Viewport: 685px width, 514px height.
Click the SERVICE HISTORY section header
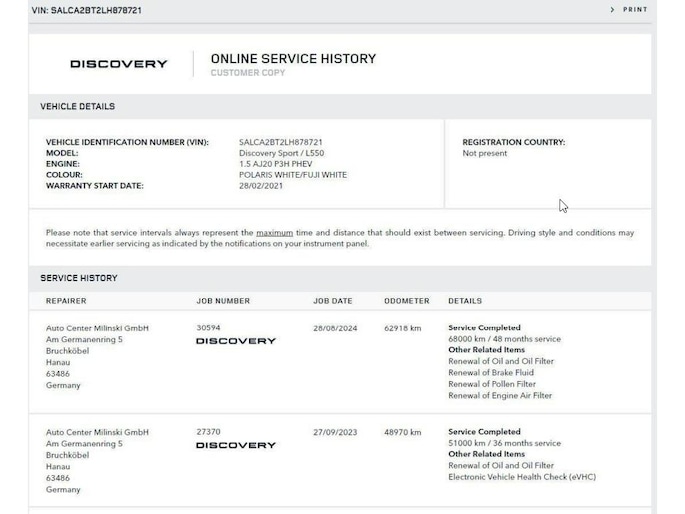point(79,278)
